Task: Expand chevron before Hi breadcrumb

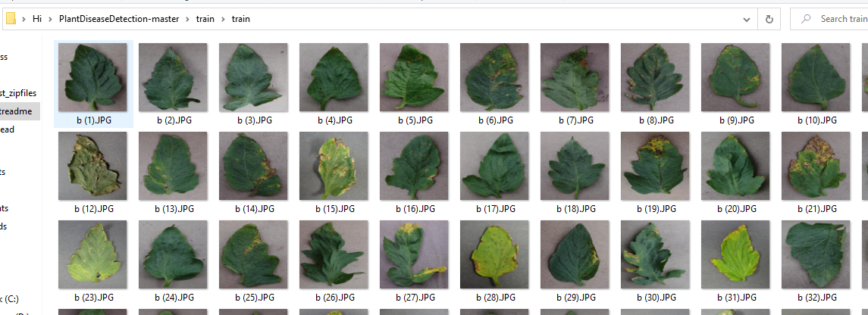Action: pos(24,19)
